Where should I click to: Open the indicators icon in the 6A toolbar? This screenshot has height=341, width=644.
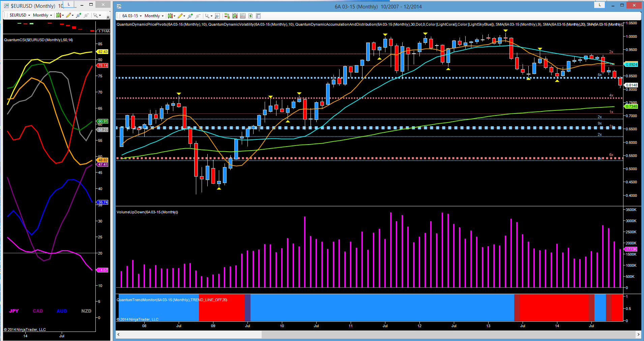243,16
